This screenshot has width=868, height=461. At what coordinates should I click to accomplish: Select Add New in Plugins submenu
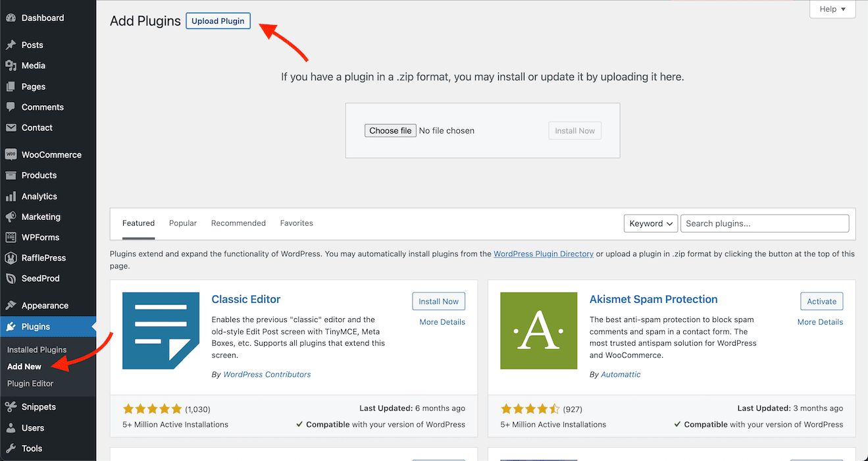(24, 366)
